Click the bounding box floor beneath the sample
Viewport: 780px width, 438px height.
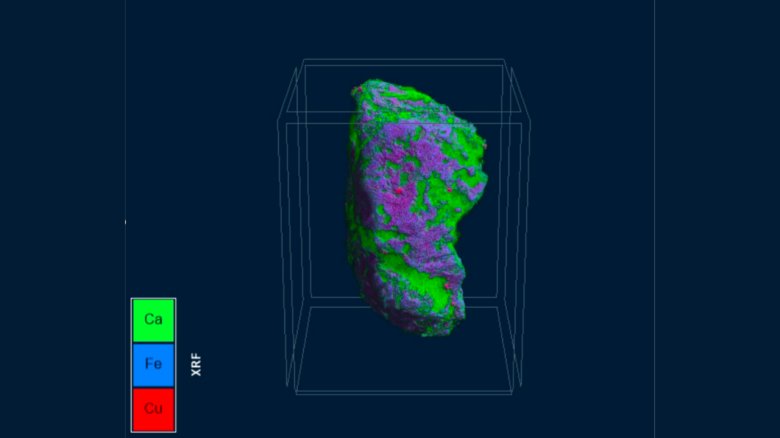pos(404,348)
